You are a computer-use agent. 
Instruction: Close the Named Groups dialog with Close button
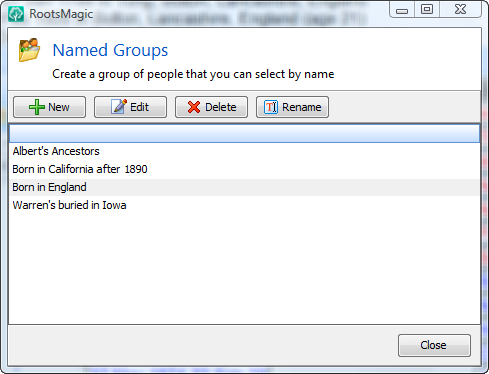pos(434,345)
